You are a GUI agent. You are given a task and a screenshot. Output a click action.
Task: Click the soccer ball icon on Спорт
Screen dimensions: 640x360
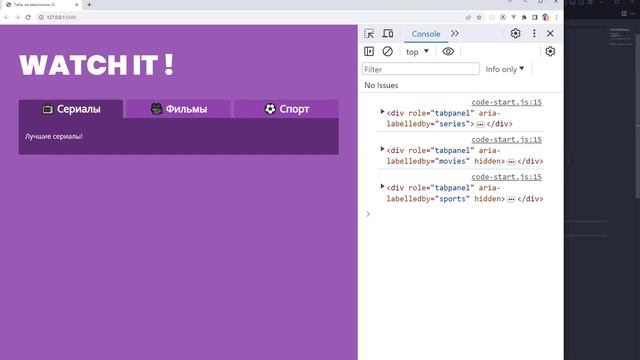click(270, 109)
